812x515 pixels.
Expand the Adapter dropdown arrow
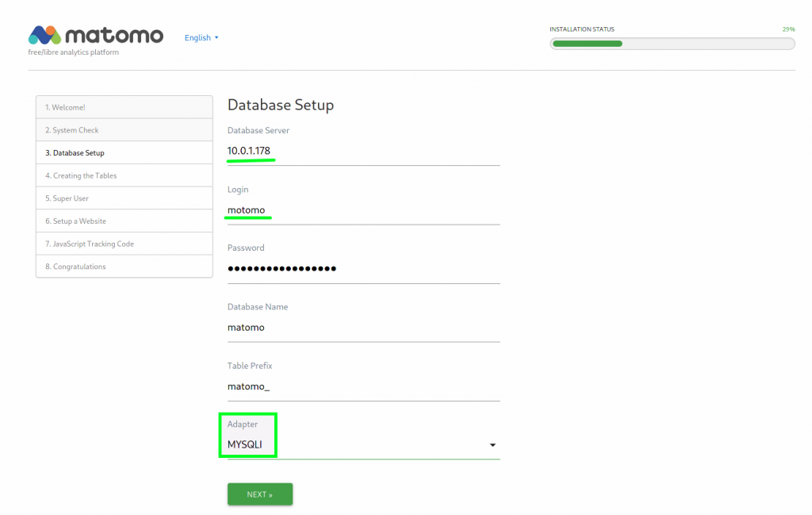pos(492,445)
